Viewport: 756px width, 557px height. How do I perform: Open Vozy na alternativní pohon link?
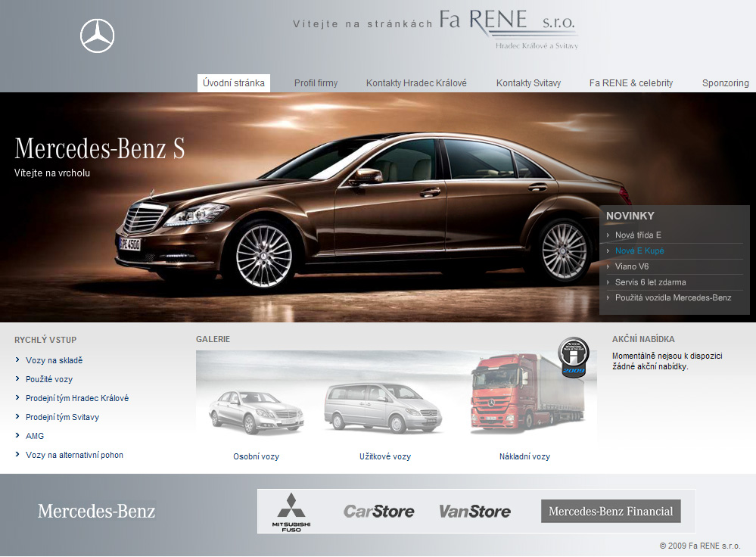pos(74,455)
